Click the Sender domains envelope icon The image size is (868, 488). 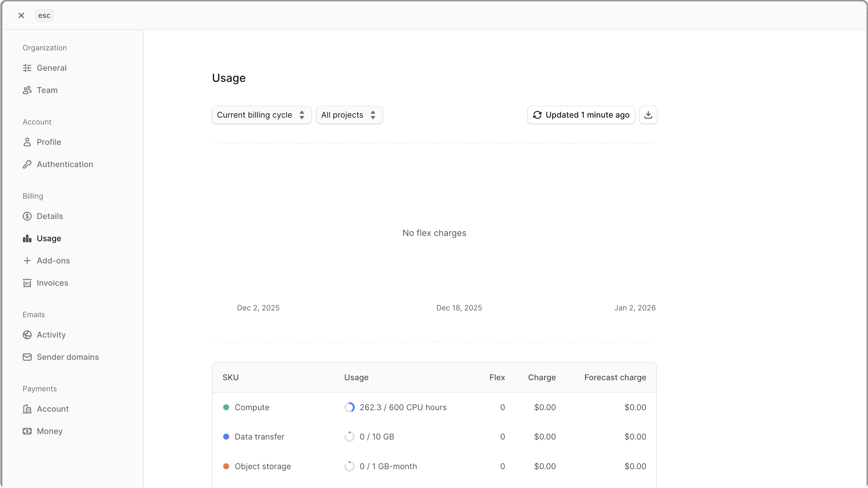pos(27,357)
